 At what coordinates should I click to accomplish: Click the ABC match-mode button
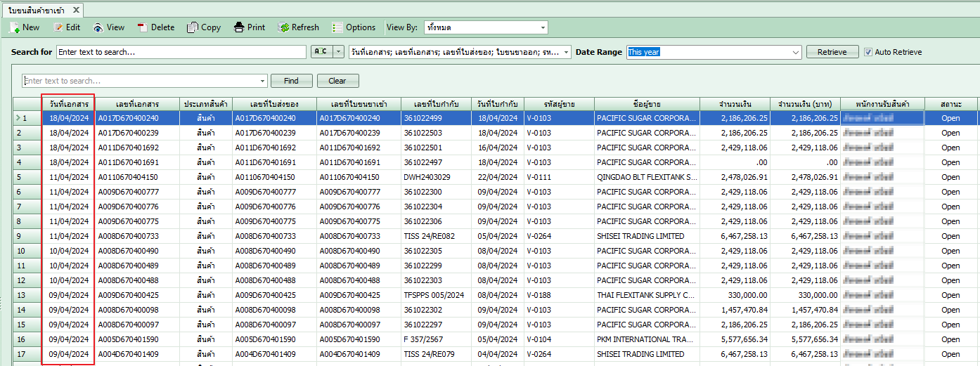[320, 52]
